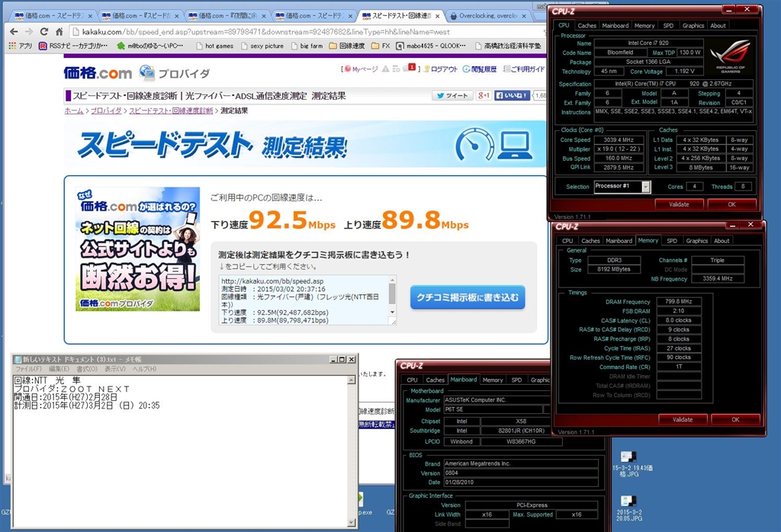Open the 高橋政治経済科学塾 bookmark
This screenshot has height=532, width=781.
click(508, 46)
